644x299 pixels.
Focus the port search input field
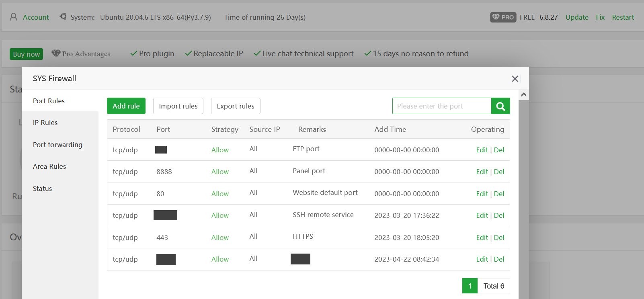[x=441, y=106]
